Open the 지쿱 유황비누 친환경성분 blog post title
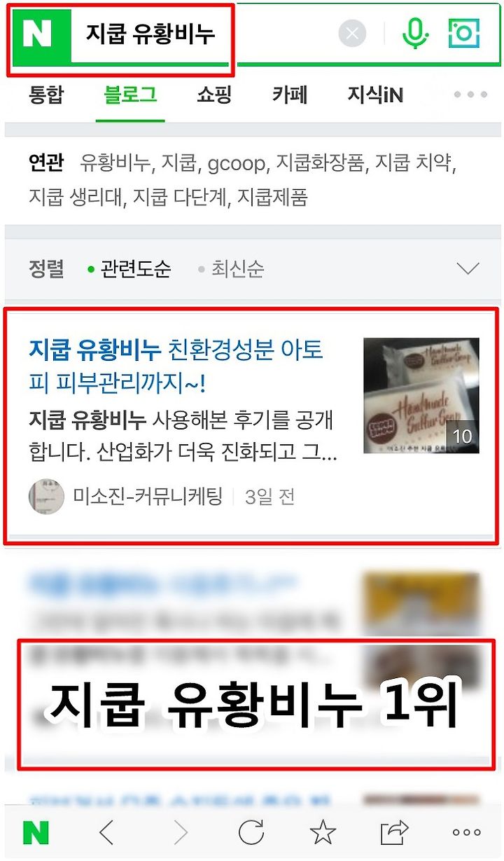 tap(176, 366)
